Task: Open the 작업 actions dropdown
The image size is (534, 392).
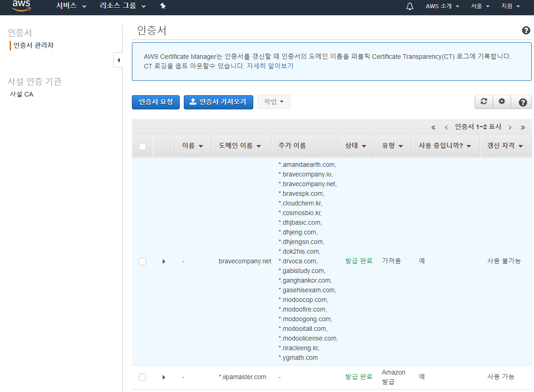Action: click(x=273, y=102)
